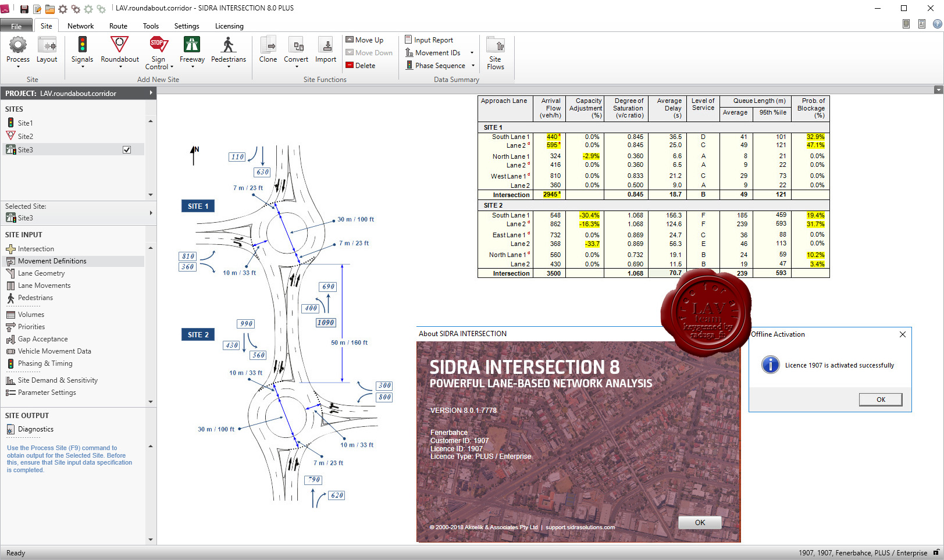Image resolution: width=944 pixels, height=560 pixels.
Task: Open the Roundabout dropdown arrow
Action: click(x=120, y=66)
